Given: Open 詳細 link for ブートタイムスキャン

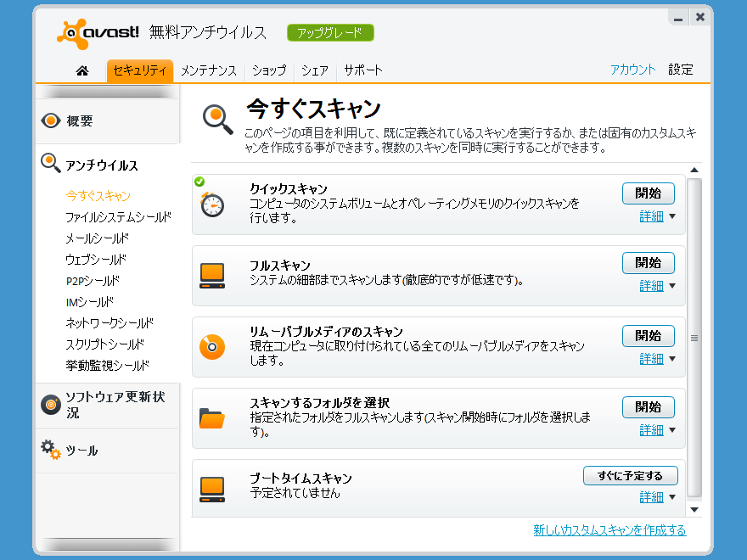Looking at the screenshot, I should (x=651, y=497).
